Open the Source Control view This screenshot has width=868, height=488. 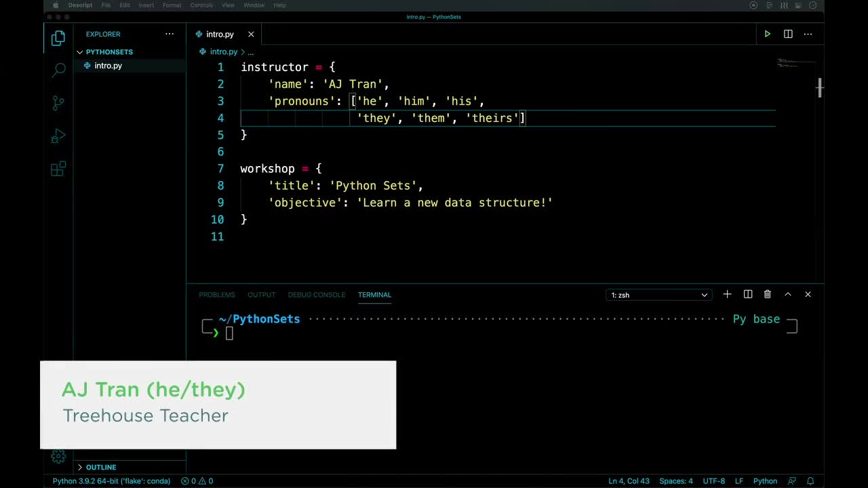click(x=58, y=102)
